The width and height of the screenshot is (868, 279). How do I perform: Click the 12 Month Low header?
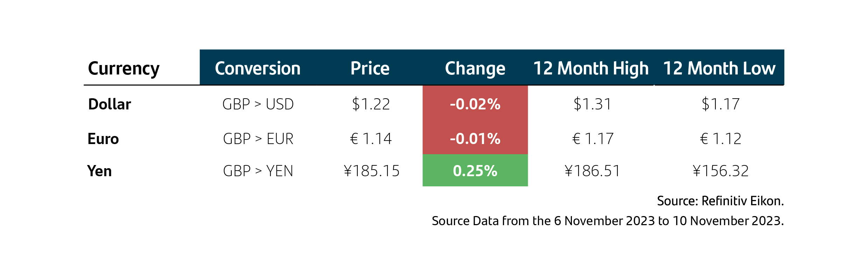pos(719,68)
